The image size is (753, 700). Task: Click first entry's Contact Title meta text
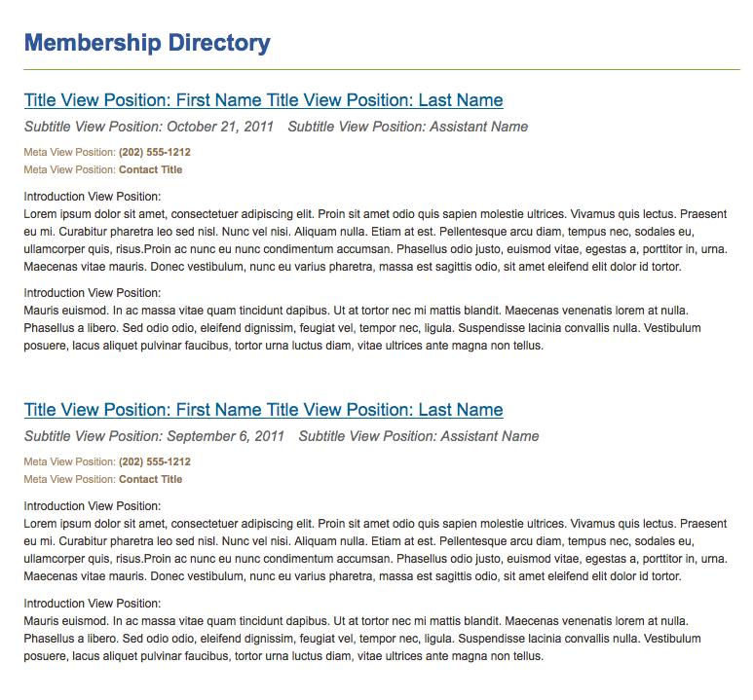150,170
